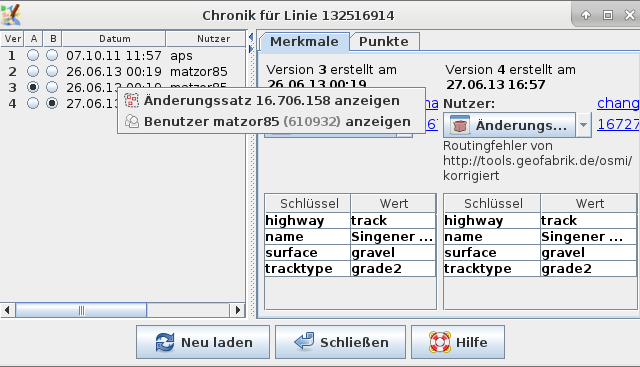Open Hilfe help button
640x367 pixels.
tap(458, 342)
